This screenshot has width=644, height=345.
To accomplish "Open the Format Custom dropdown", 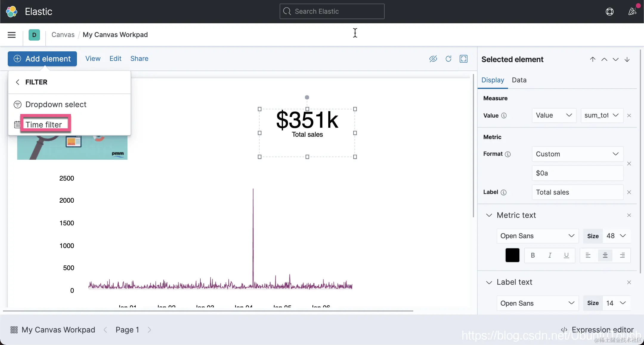I will [578, 154].
